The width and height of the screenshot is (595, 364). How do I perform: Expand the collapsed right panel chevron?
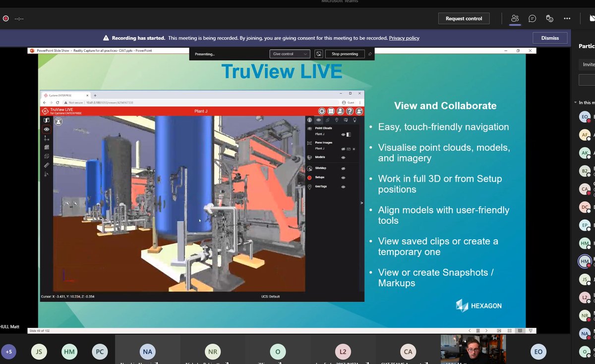(x=360, y=202)
